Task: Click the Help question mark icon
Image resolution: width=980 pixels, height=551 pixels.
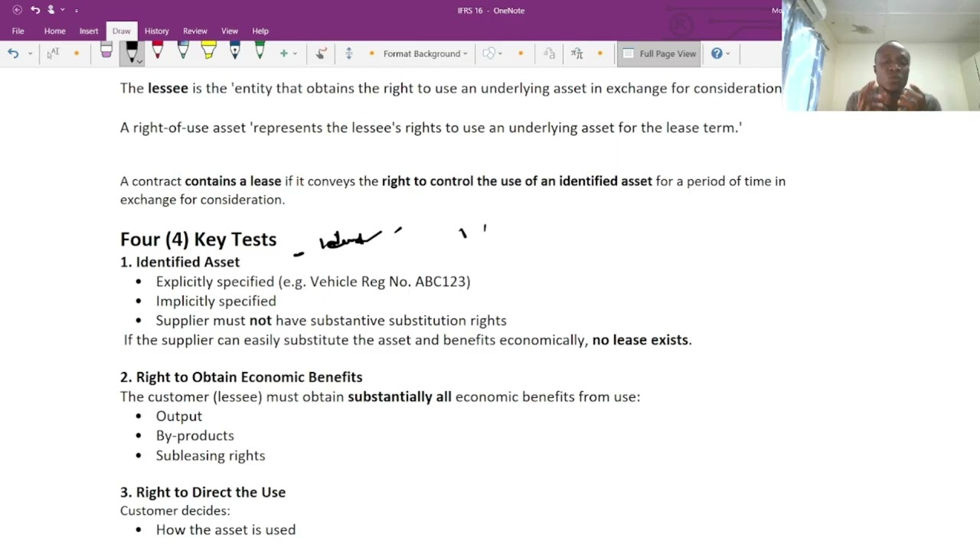Action: click(717, 53)
